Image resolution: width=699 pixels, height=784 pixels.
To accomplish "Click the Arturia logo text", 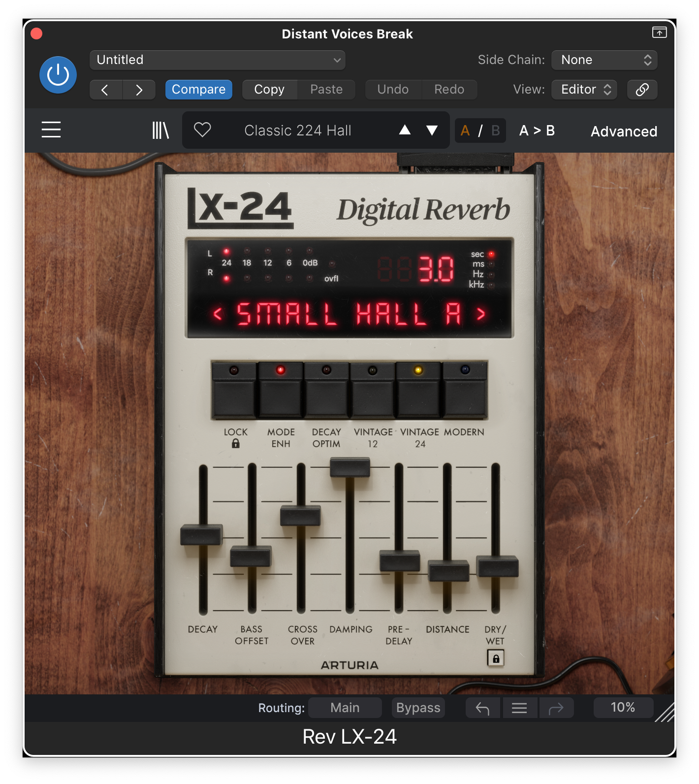I will click(349, 665).
